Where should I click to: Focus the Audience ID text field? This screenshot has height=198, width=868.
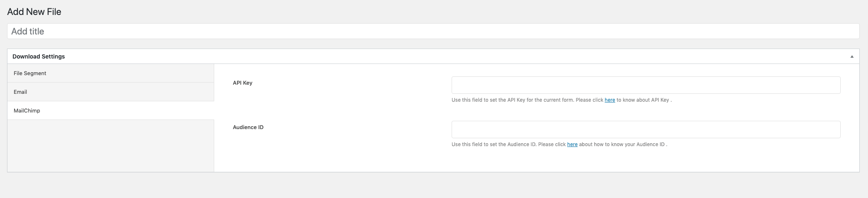(x=646, y=130)
